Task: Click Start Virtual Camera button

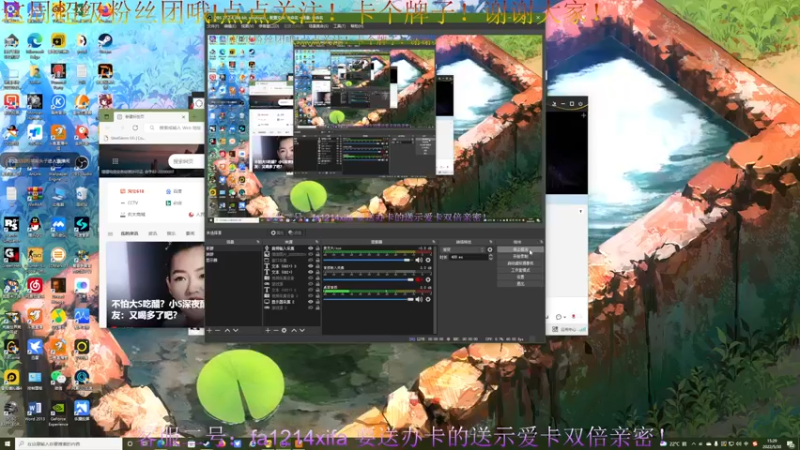Action: (x=520, y=263)
